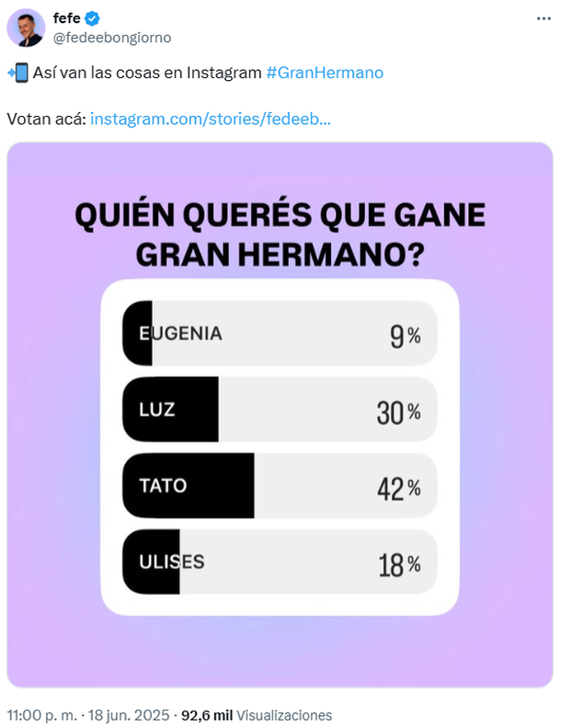The height and width of the screenshot is (728, 561).
Task: Click the 30% result for LUZ
Action: click(399, 413)
